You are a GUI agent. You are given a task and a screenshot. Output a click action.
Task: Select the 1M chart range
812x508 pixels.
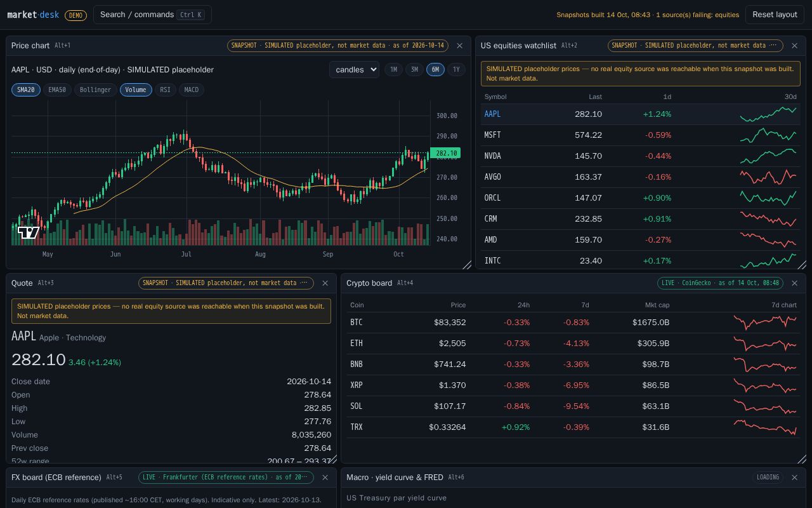(393, 70)
